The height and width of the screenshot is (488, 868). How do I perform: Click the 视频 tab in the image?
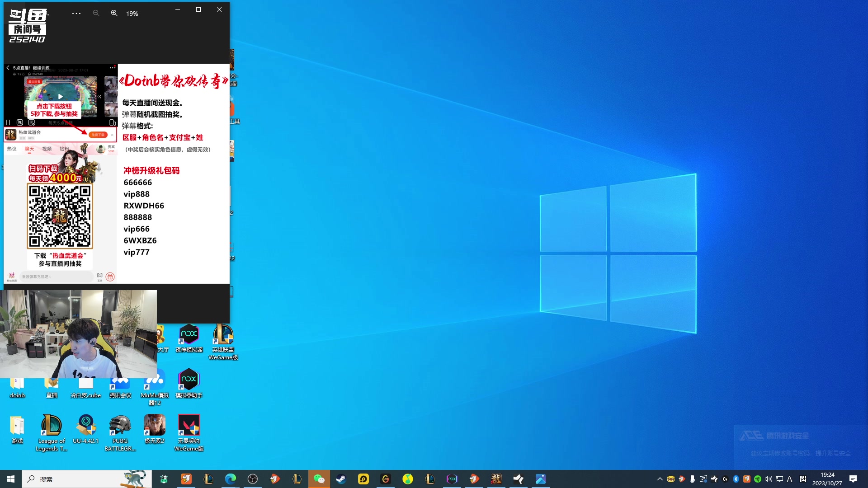pos(47,149)
